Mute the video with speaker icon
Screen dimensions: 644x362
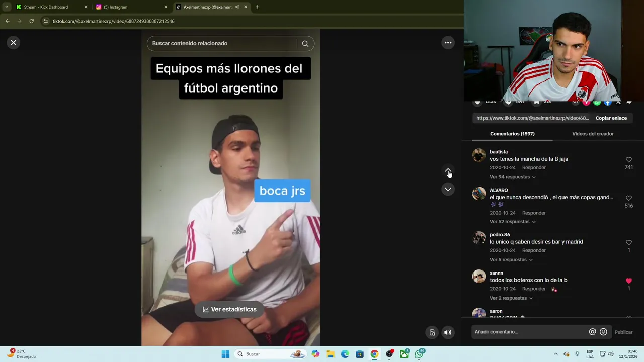point(447,332)
